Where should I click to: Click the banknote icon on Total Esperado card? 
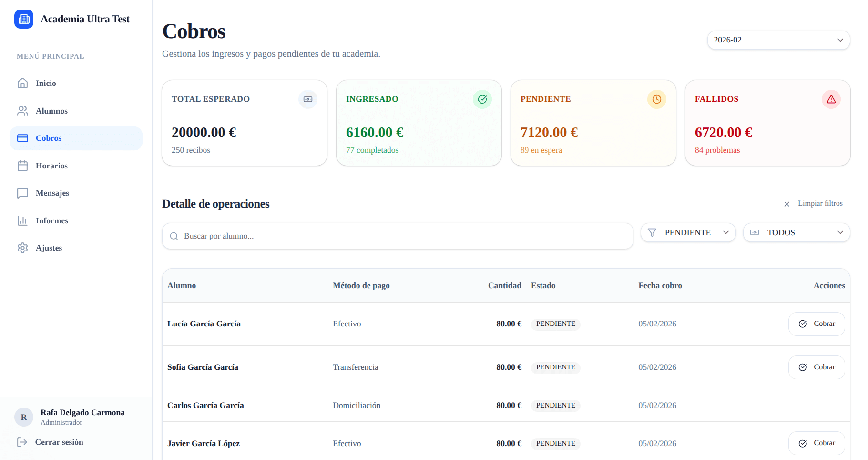[x=308, y=99]
